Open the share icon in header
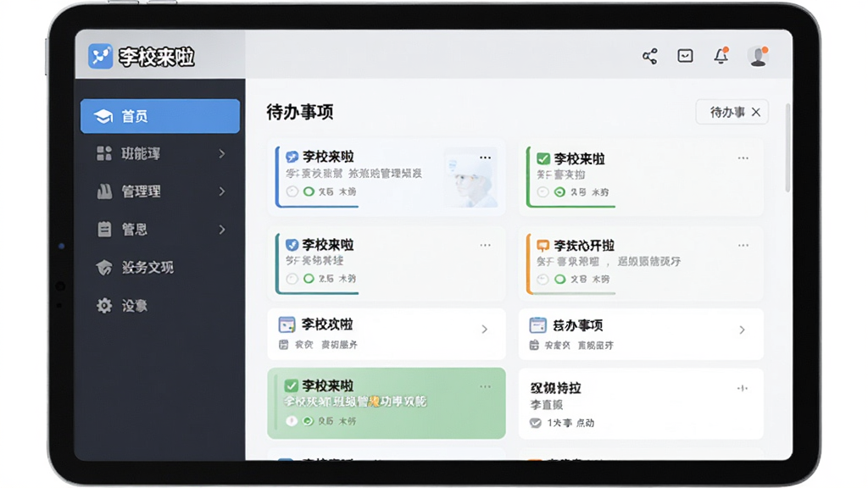Viewport: 868px width, 488px height. point(650,56)
